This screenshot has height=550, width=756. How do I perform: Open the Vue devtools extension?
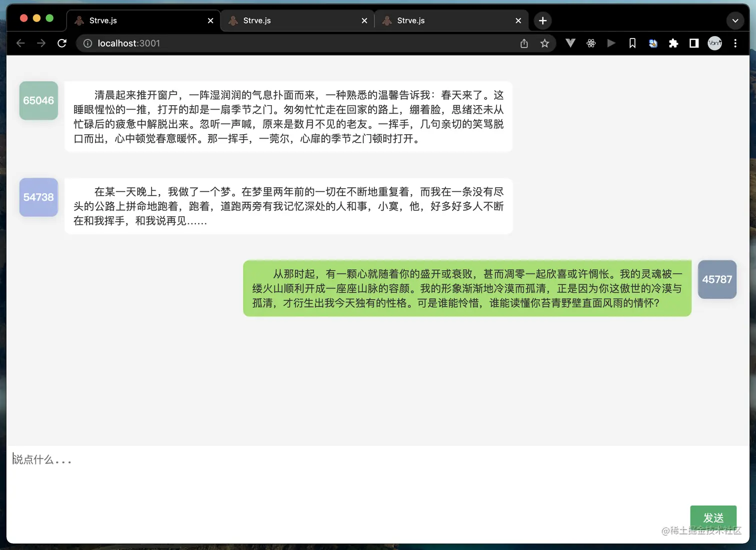[570, 43]
